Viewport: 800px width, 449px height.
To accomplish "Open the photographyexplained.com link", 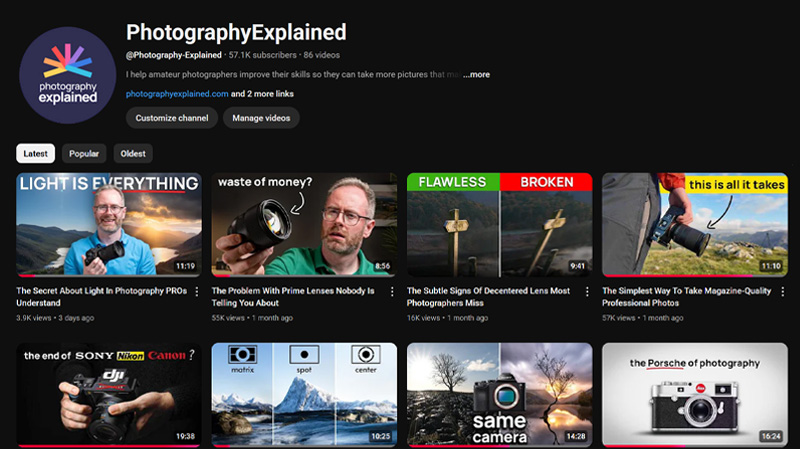I will click(177, 94).
